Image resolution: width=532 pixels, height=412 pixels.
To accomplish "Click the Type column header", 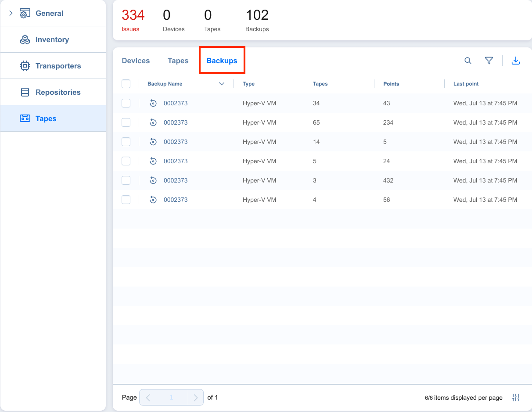I will pos(248,84).
